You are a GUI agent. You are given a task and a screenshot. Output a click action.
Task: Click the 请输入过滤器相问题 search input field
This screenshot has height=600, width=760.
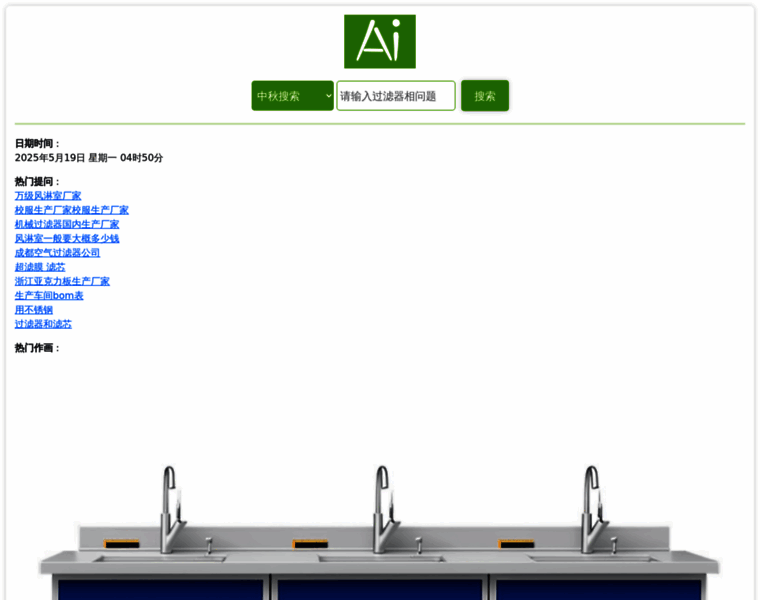tap(395, 96)
